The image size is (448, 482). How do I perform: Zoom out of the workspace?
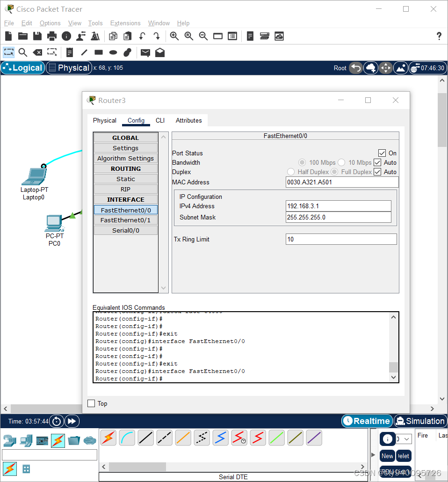(x=203, y=37)
